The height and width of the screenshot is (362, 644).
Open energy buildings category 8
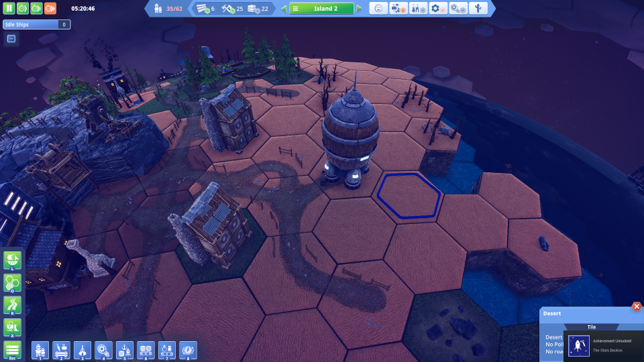[x=188, y=351]
